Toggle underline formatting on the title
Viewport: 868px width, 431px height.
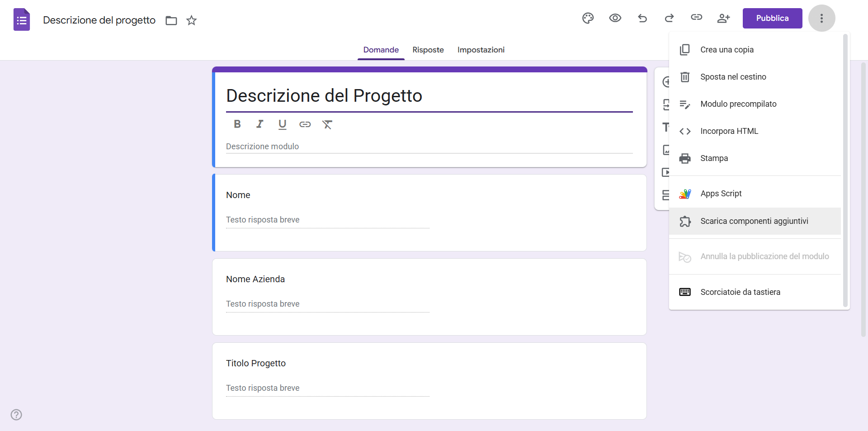[x=283, y=124]
